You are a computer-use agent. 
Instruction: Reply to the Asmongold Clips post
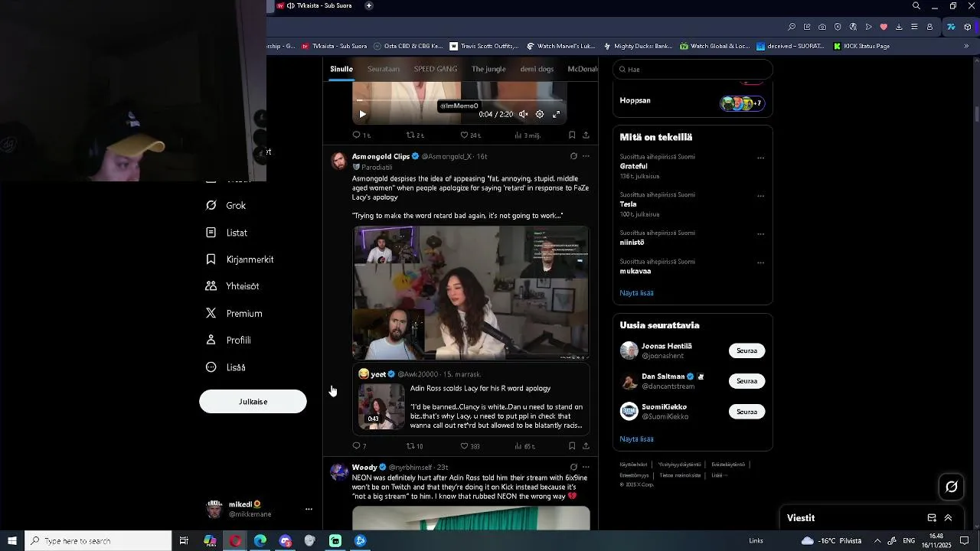[359, 446]
